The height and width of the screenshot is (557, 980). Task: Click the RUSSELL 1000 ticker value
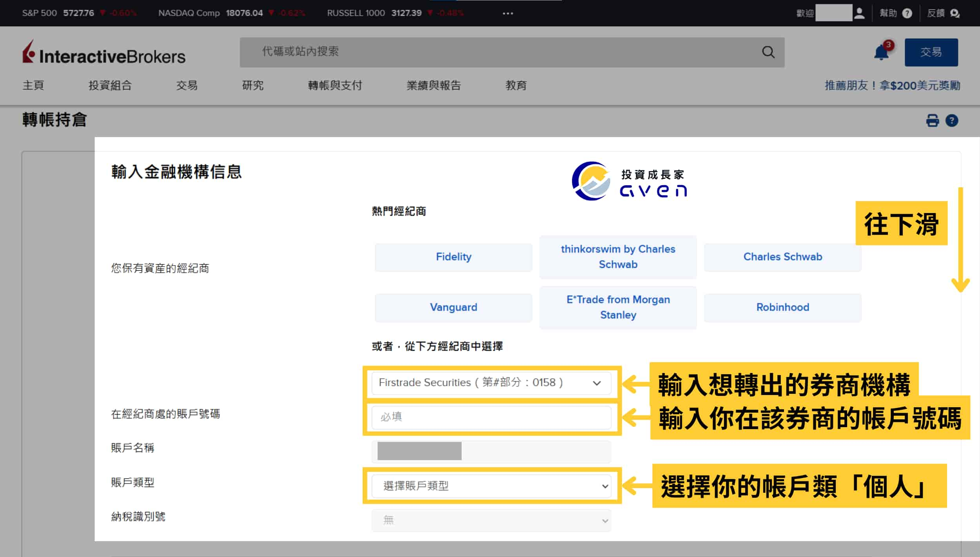pyautogui.click(x=407, y=13)
